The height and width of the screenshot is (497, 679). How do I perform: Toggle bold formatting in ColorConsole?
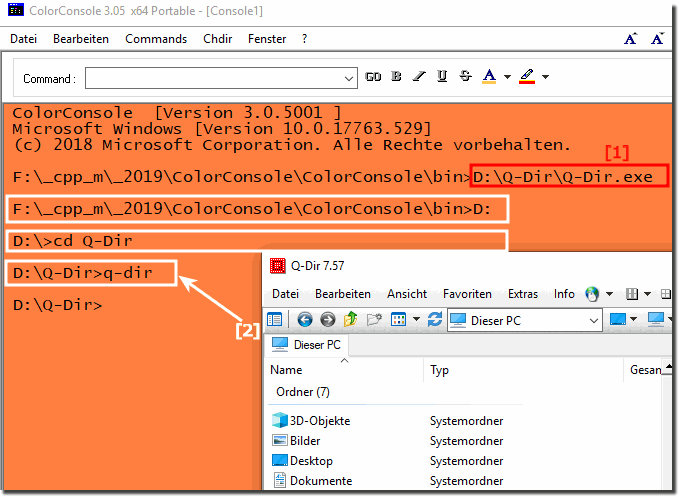[396, 77]
